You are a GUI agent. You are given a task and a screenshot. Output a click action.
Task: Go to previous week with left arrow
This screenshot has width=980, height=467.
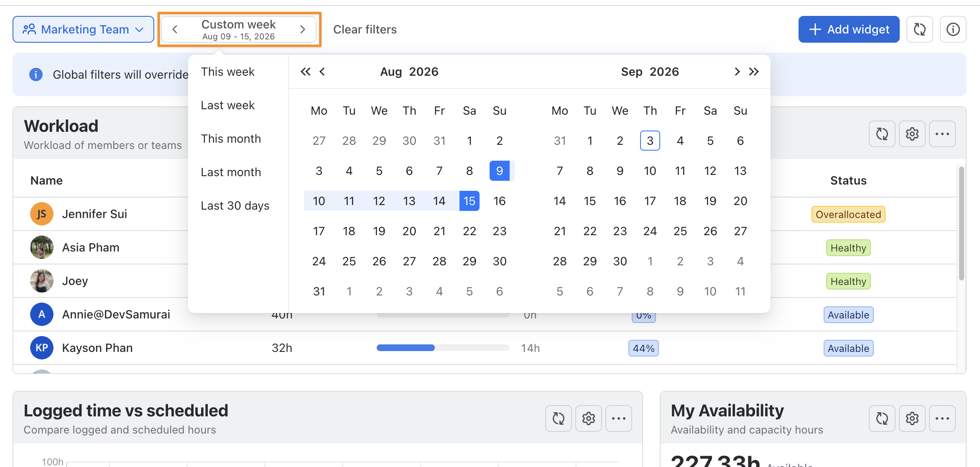(175, 29)
